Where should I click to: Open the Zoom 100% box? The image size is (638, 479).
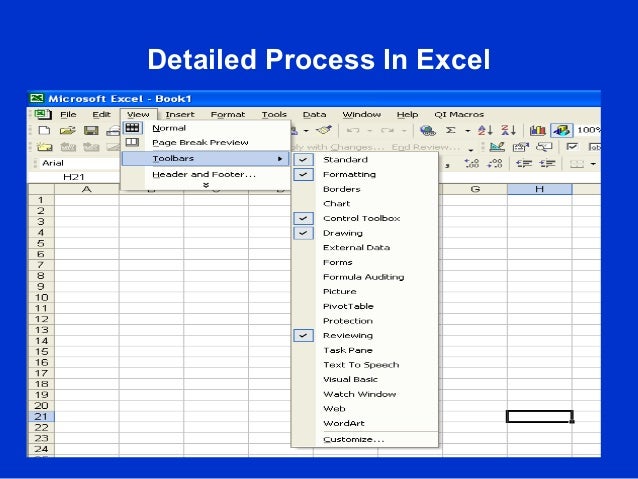(588, 130)
